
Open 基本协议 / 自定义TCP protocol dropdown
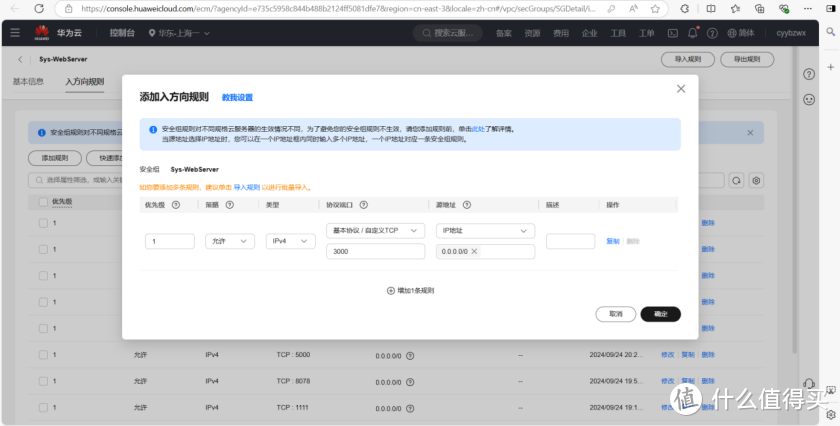coord(376,231)
